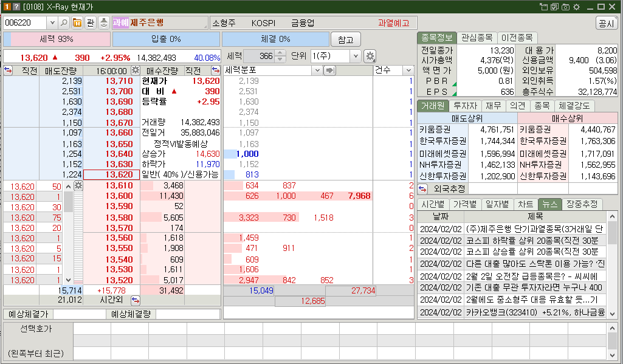Image resolution: width=623 pixels, height=364 pixels.
Task: Click the 공시 button
Action: 607,24
